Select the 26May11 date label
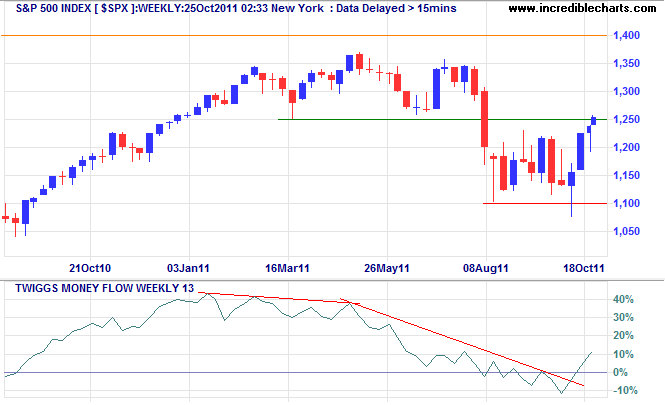Viewport: 665px width, 405px height. (386, 268)
